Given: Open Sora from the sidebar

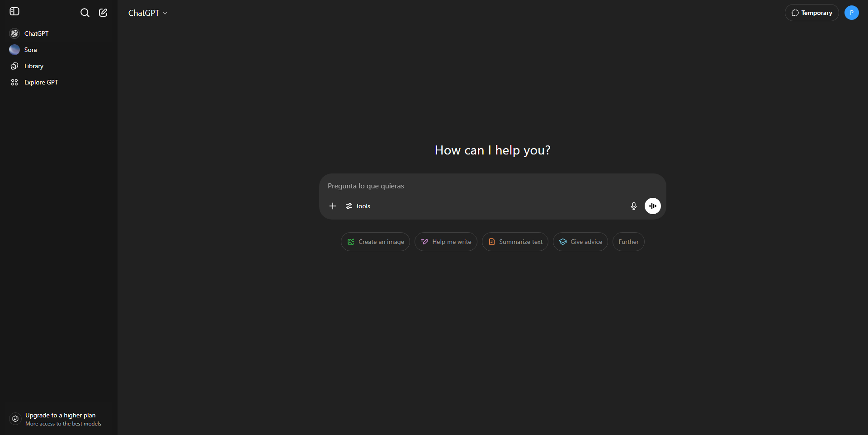Looking at the screenshot, I should tap(30, 50).
